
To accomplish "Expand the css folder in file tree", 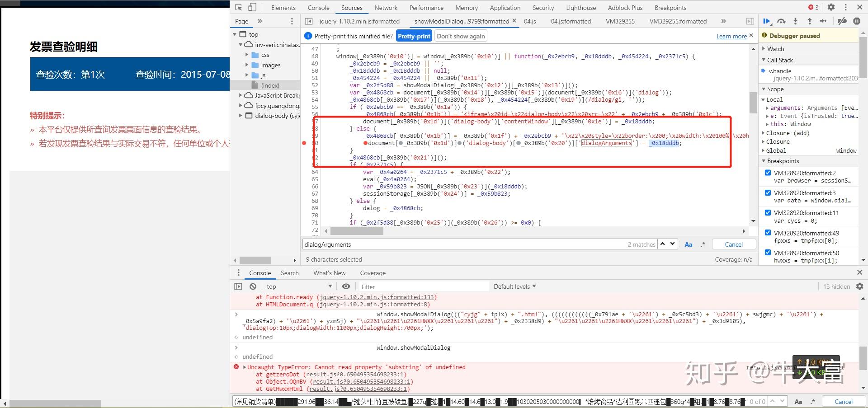I will coord(247,55).
